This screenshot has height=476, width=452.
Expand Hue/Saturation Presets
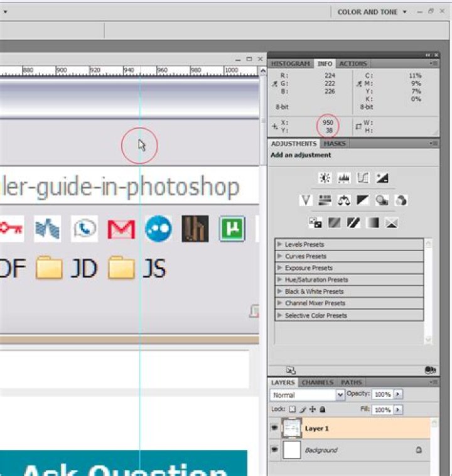[x=279, y=279]
